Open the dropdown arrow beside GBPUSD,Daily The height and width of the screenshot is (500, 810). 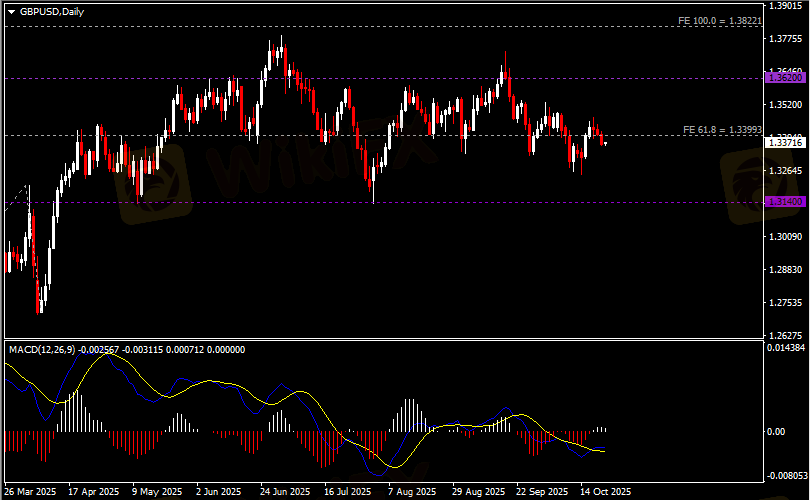(x=11, y=10)
